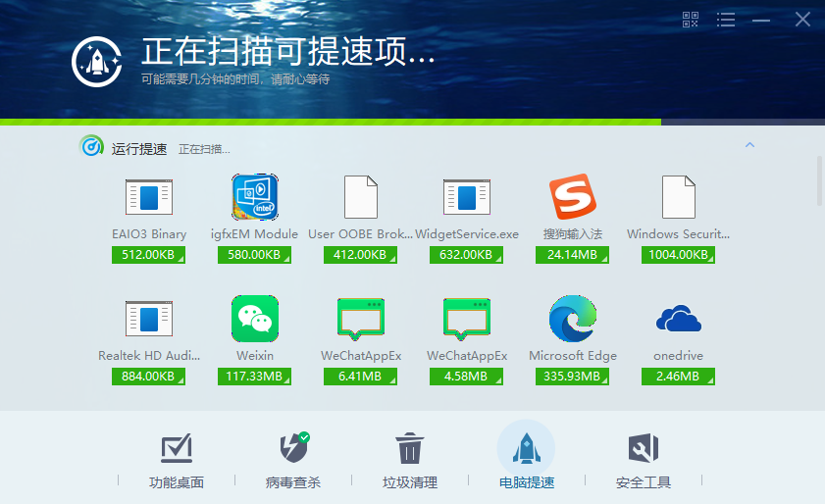Switch to the 病毒查杀 tab
825x504 pixels.
coord(293,460)
